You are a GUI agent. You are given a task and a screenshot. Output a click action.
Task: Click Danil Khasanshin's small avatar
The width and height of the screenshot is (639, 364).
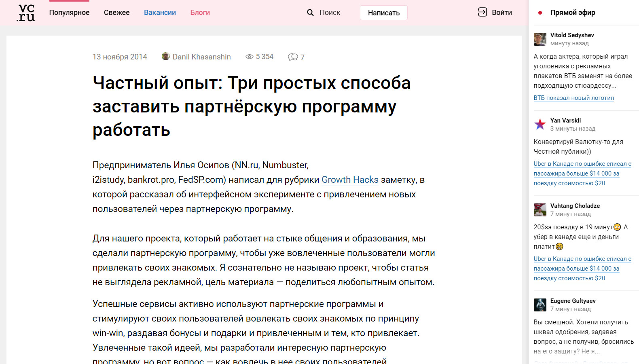165,56
